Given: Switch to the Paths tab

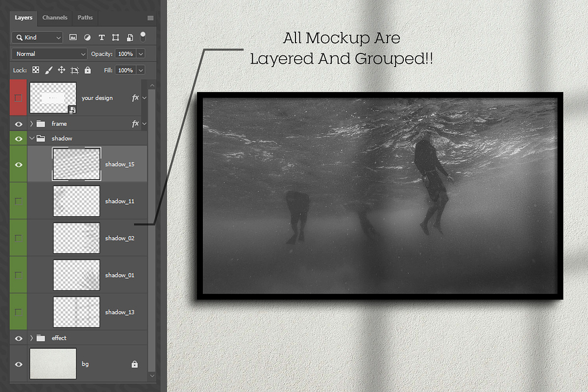Looking at the screenshot, I should tap(85, 18).
